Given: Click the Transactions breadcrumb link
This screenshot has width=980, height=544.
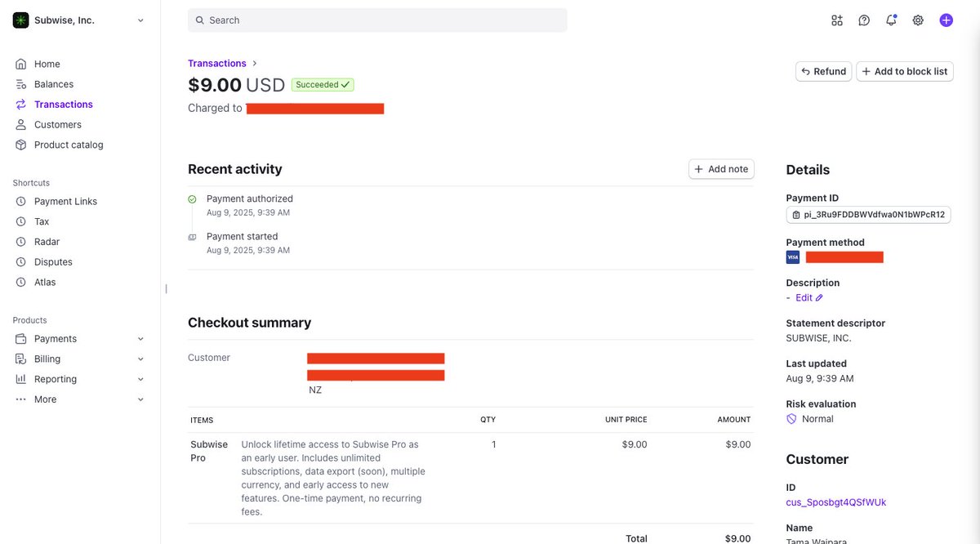Looking at the screenshot, I should pos(217,63).
